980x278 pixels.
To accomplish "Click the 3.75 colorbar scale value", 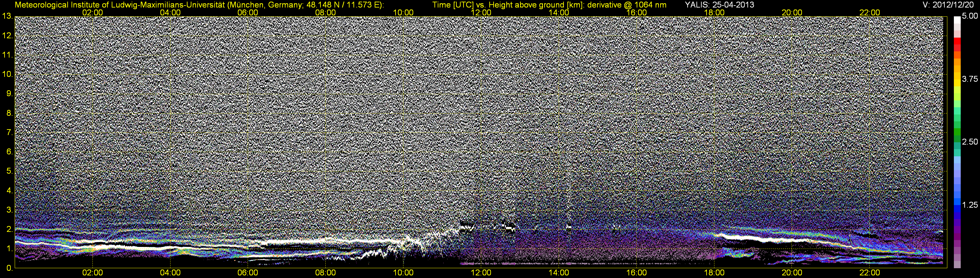I will tap(970, 79).
